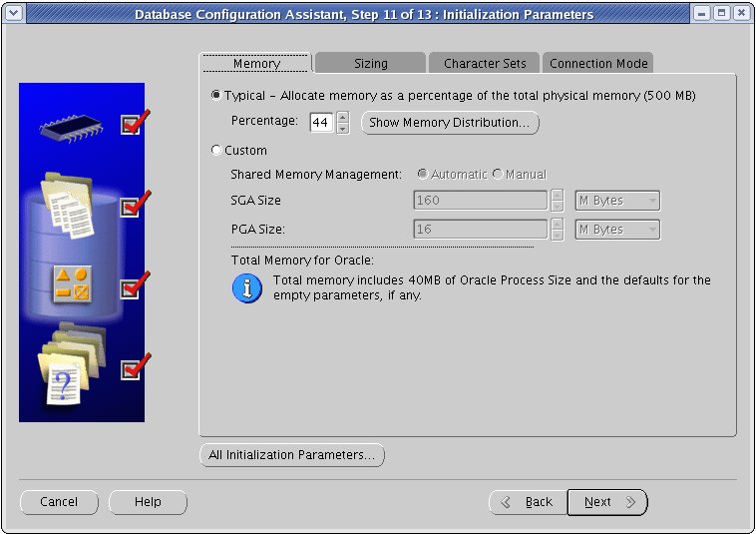Select the Typical memory allocation option

(216, 96)
